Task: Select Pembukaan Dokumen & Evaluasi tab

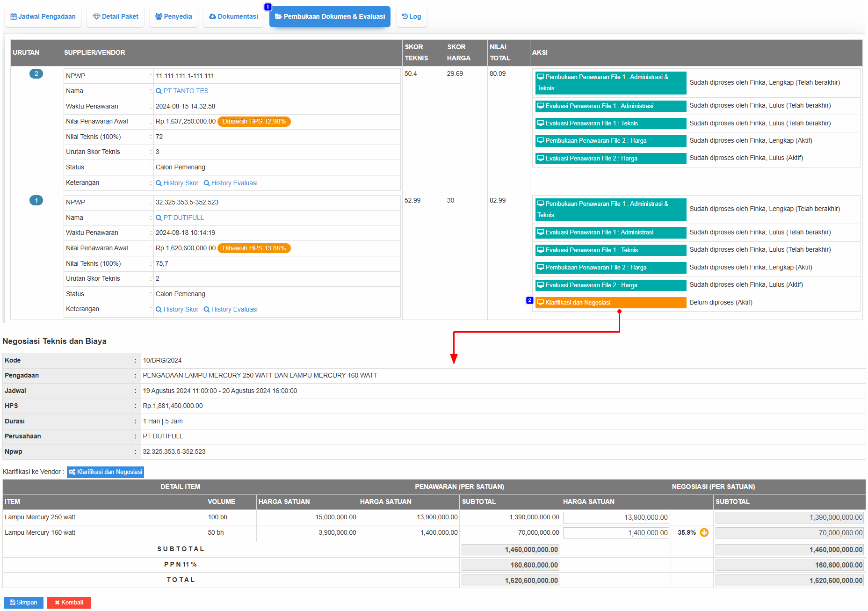Action: point(330,16)
